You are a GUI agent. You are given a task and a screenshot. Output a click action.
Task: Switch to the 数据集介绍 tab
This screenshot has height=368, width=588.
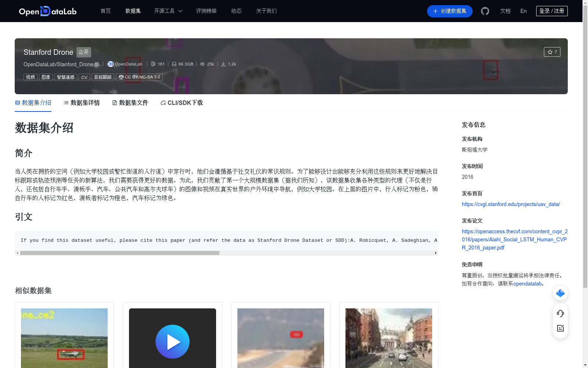33,103
